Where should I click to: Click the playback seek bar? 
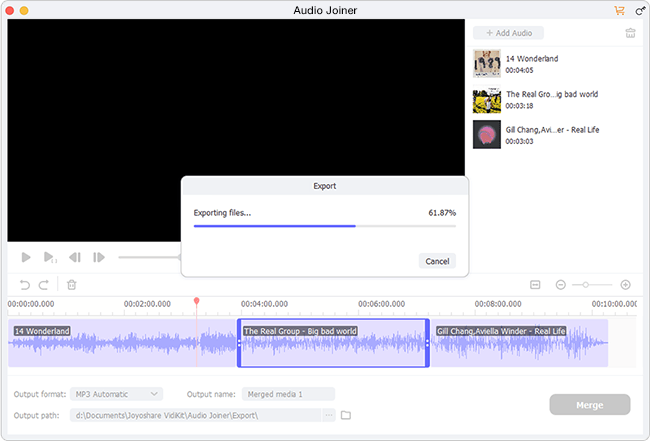(149, 257)
